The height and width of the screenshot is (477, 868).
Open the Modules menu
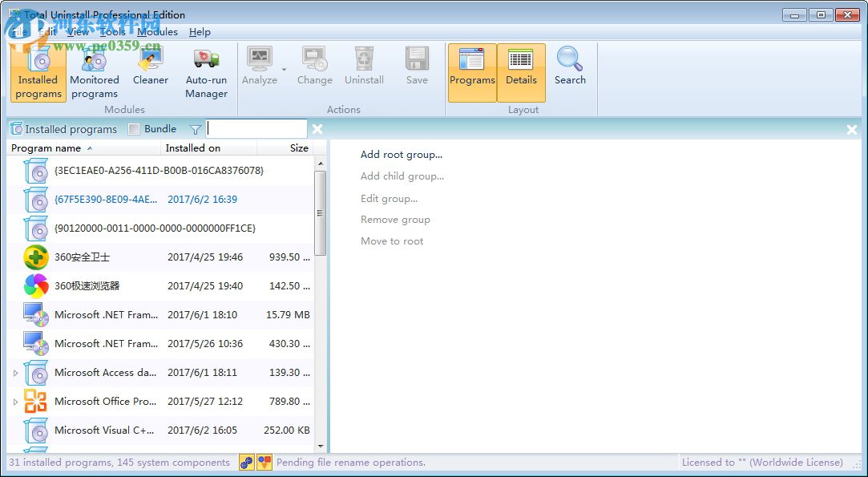tap(157, 32)
